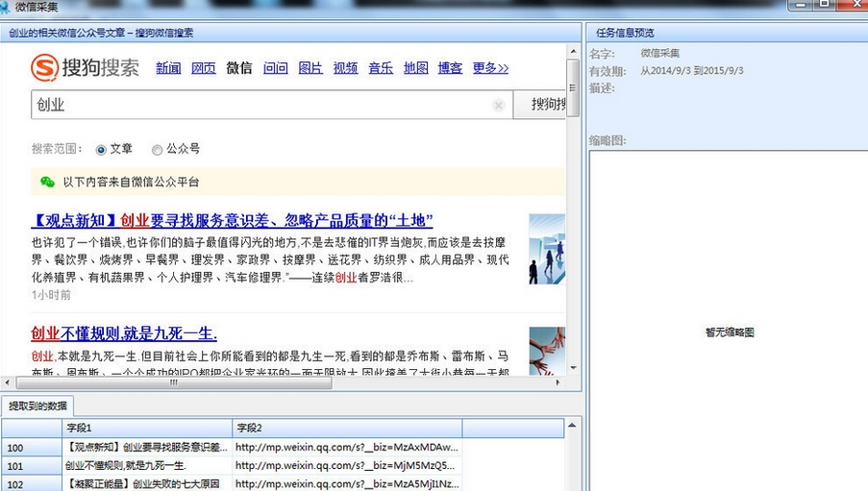Open article 【观点新知】创业要寻找服务意识差
This screenshot has height=491, width=868.
[232, 220]
